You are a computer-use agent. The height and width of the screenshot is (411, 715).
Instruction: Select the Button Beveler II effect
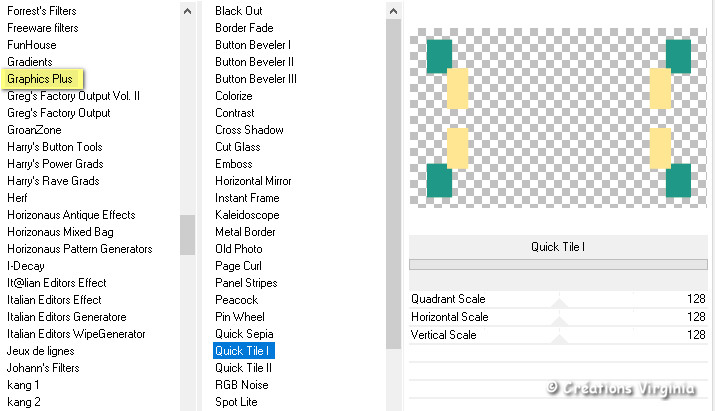pos(254,62)
